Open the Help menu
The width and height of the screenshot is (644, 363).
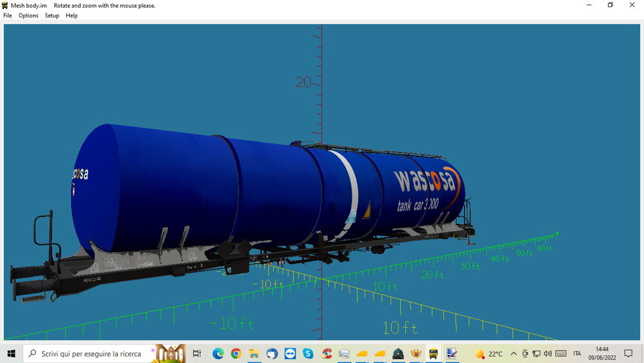[71, 15]
